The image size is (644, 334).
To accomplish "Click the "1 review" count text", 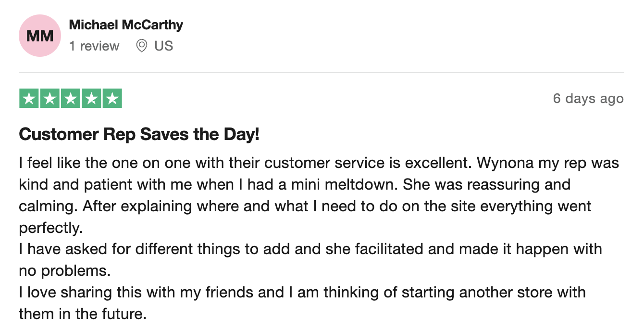I will [x=94, y=46].
